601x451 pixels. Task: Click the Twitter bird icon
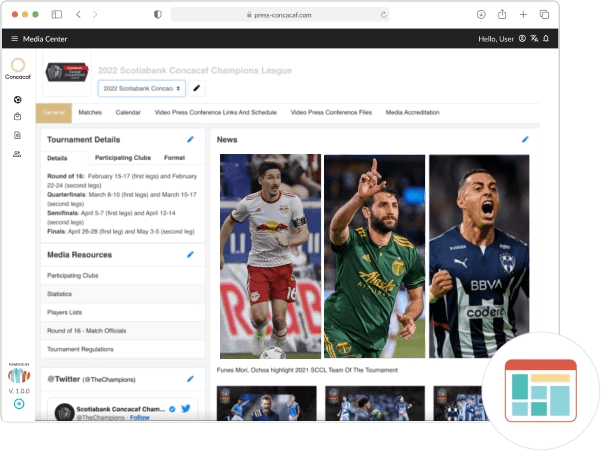click(186, 408)
